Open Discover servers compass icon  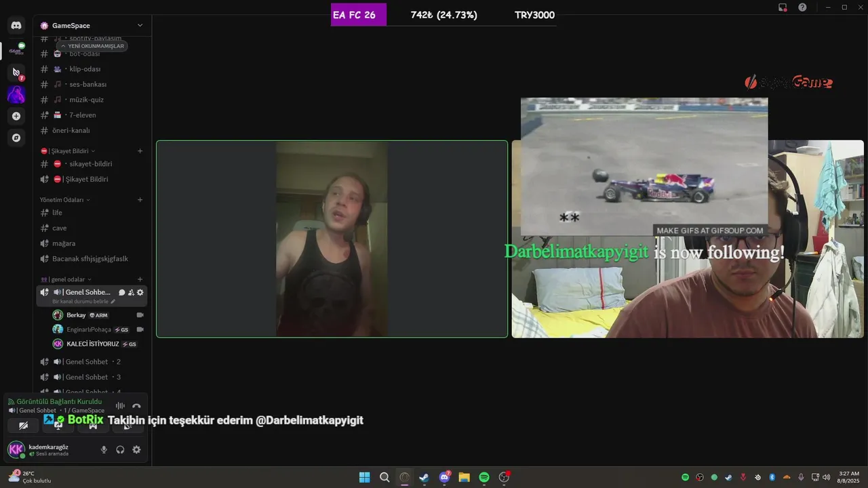(16, 138)
